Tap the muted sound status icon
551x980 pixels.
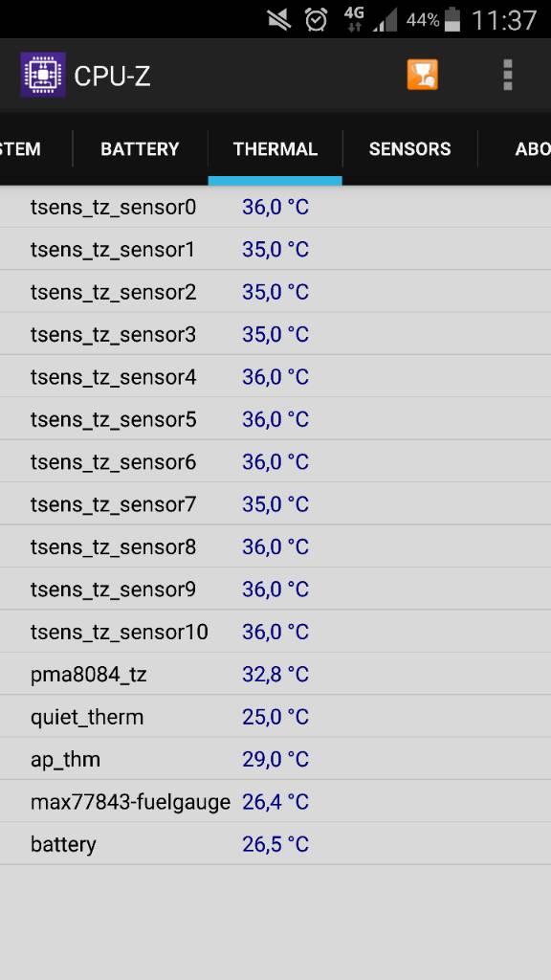279,20
